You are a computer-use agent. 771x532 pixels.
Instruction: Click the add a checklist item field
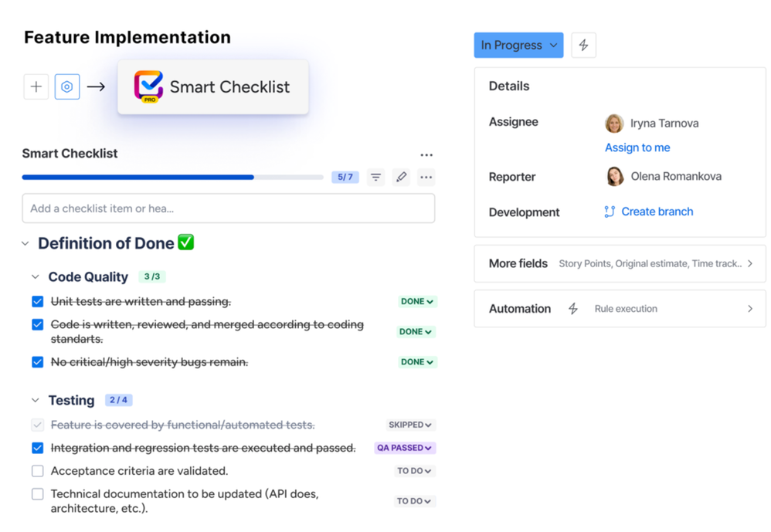tap(229, 208)
